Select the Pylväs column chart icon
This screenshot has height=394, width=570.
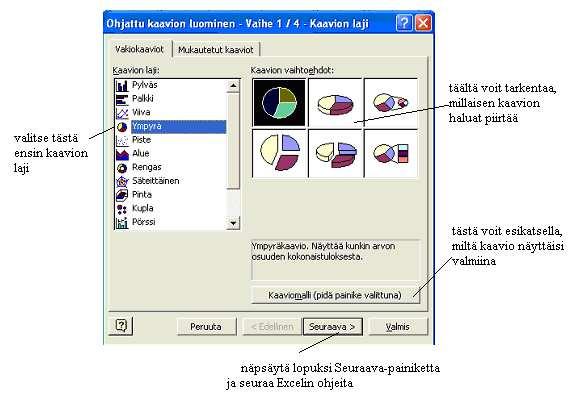pyautogui.click(x=122, y=85)
